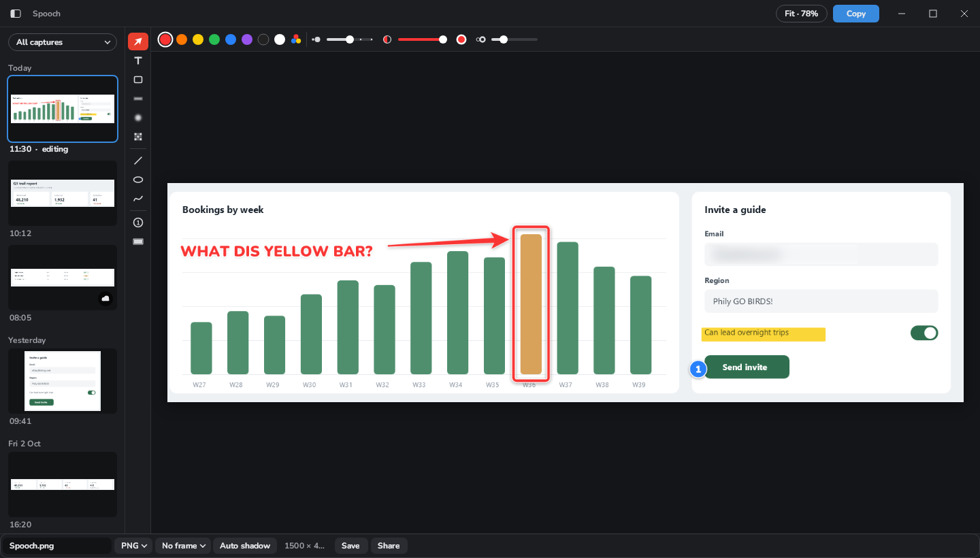Select the filled rectangle tool
980x558 pixels.
click(138, 242)
